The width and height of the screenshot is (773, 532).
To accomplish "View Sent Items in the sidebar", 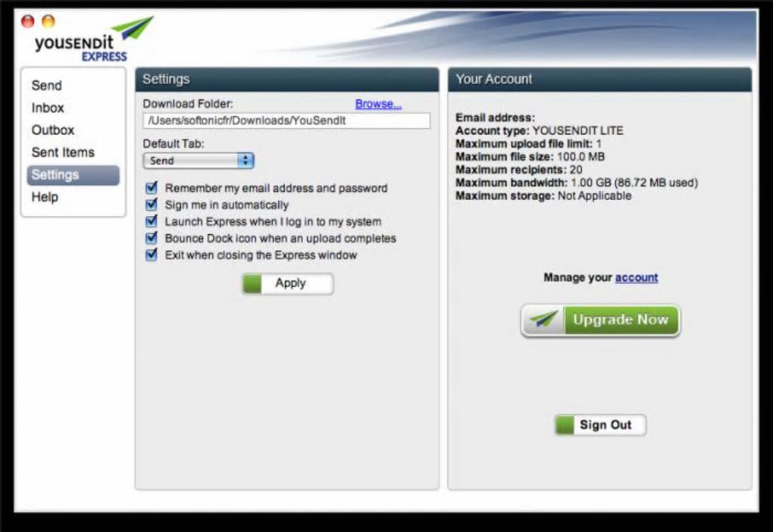I will (63, 152).
